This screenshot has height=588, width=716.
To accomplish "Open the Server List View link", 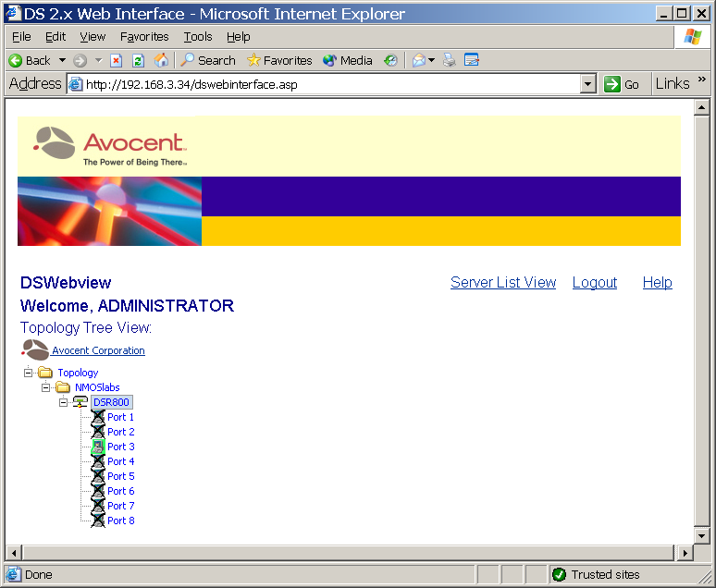I will 503,283.
